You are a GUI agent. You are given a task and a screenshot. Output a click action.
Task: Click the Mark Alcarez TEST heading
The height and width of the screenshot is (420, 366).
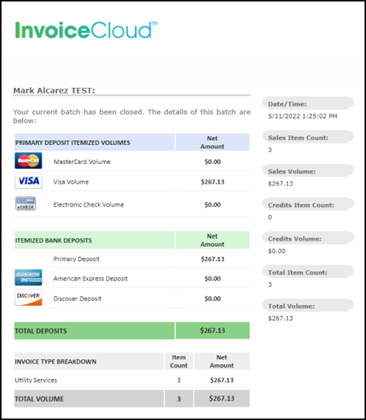54,90
